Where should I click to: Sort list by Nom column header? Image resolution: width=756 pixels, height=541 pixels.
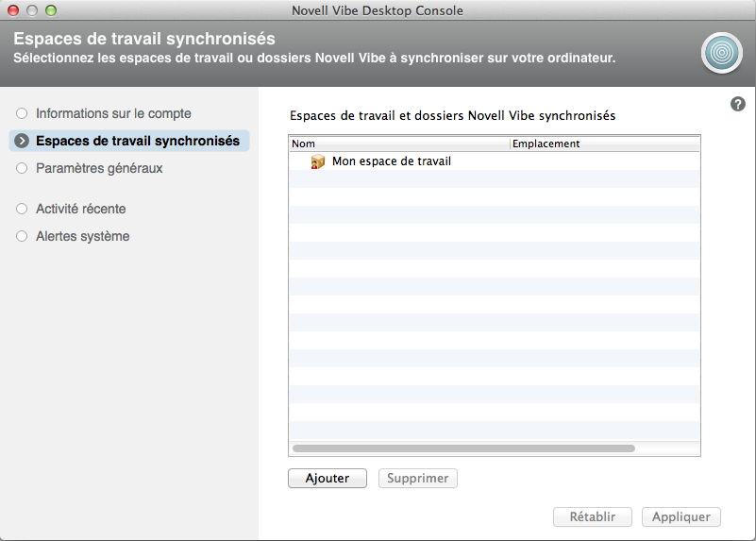(398, 144)
